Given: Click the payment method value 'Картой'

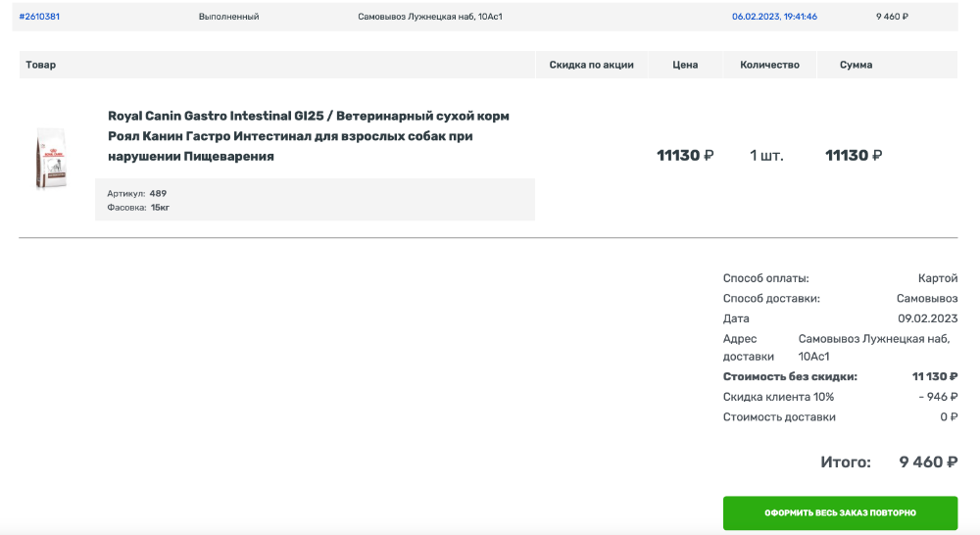Looking at the screenshot, I should [937, 278].
